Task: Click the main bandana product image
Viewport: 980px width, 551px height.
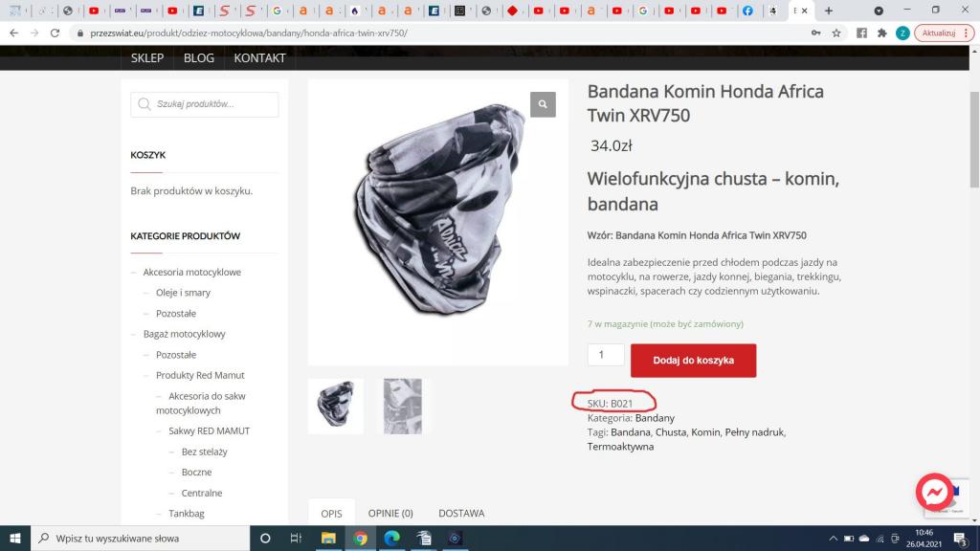Action: coord(437,222)
